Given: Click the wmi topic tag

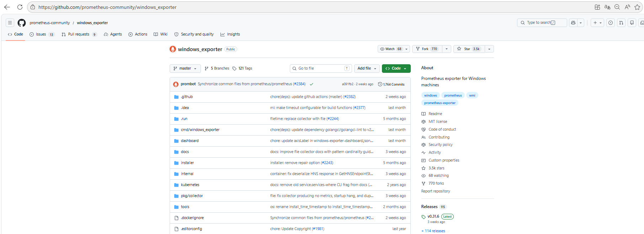Looking at the screenshot, I should click(x=472, y=96).
